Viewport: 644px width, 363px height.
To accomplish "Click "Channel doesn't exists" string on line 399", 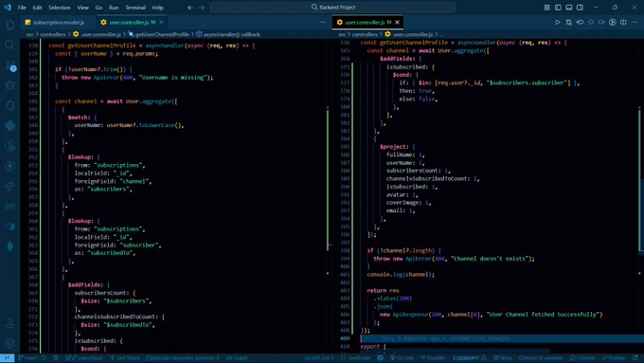I will [x=491, y=259].
